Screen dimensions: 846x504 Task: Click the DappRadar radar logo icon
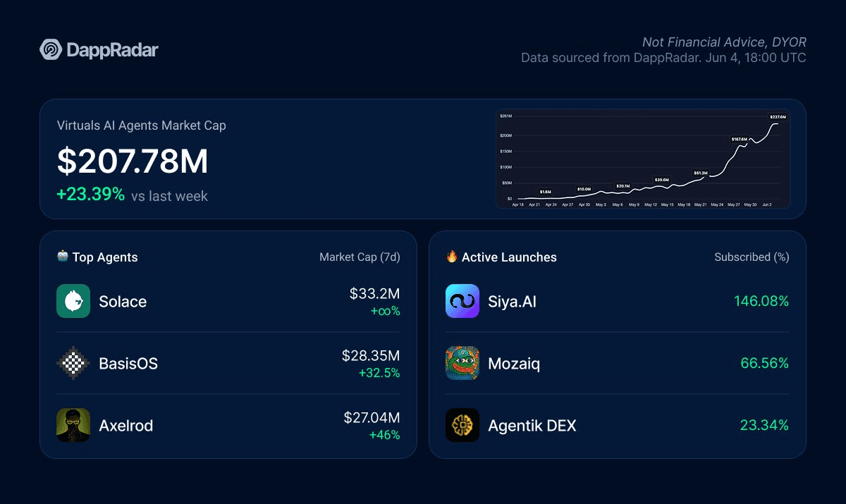coord(51,49)
